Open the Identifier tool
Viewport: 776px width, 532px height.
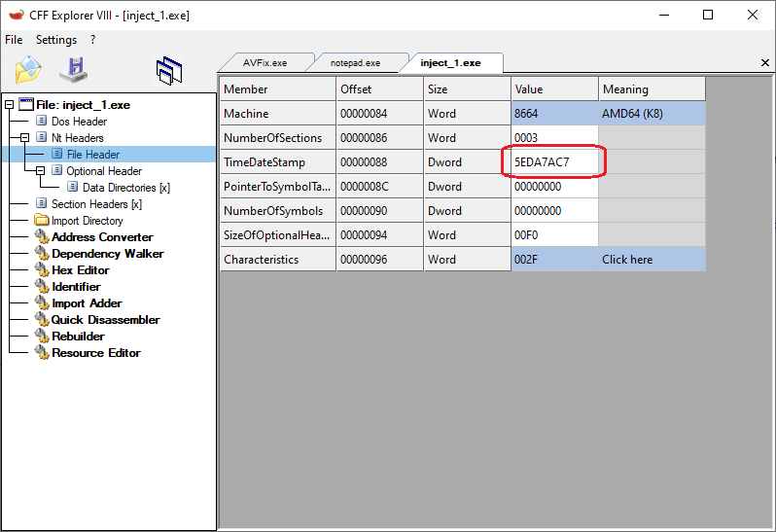76,287
